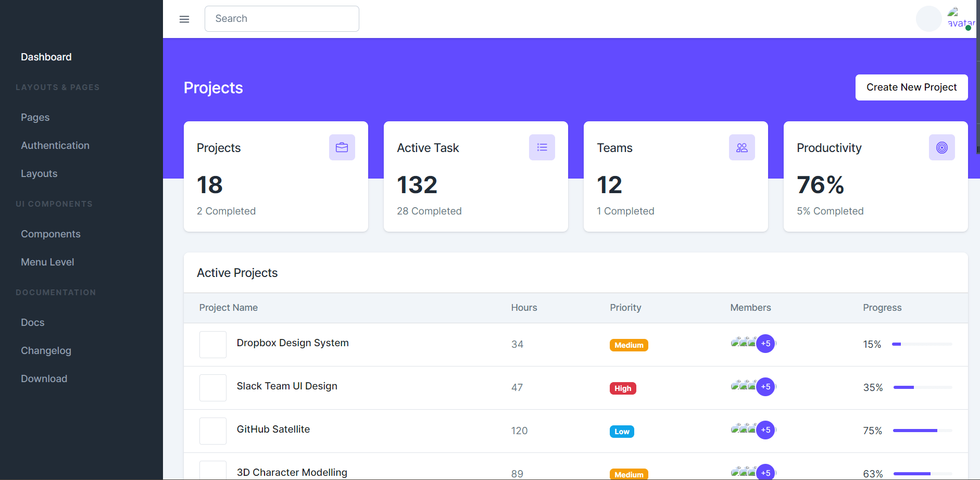Click the Medium priority badge for Dropbox Design System
The height and width of the screenshot is (480, 980).
point(629,345)
